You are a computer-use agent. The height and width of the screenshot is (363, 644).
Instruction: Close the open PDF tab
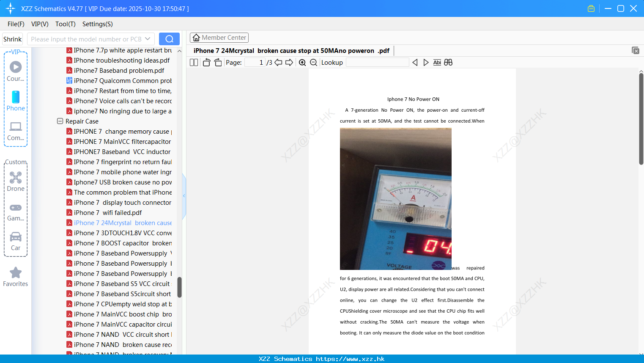635,50
